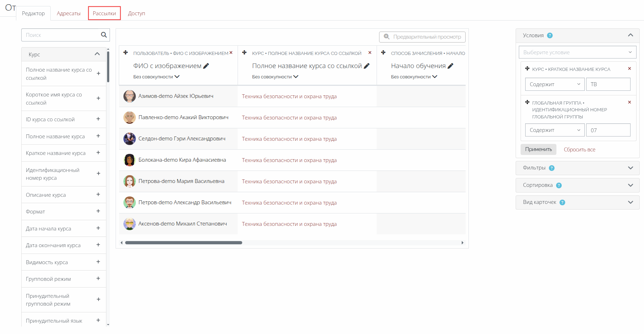Screen dimensions: 644x334
Task: Delete the 'Краткое название курса' condition
Action: click(629, 69)
